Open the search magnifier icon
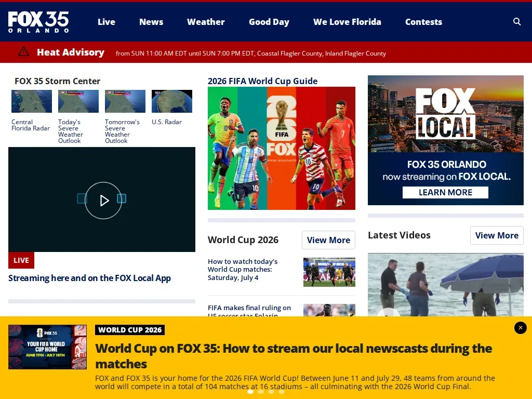Screen dimensions: 532x399 pyautogui.click(x=517, y=22)
